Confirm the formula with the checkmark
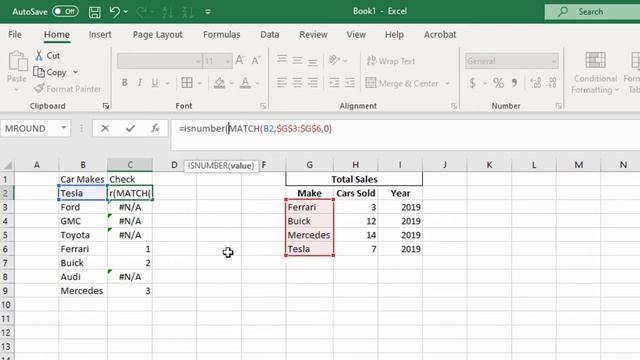The width and height of the screenshot is (640, 360). pyautogui.click(x=130, y=129)
